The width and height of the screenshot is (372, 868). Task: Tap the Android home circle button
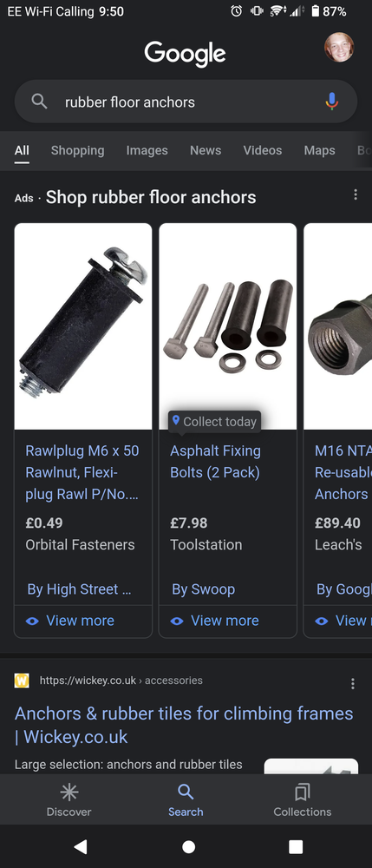pos(188,846)
